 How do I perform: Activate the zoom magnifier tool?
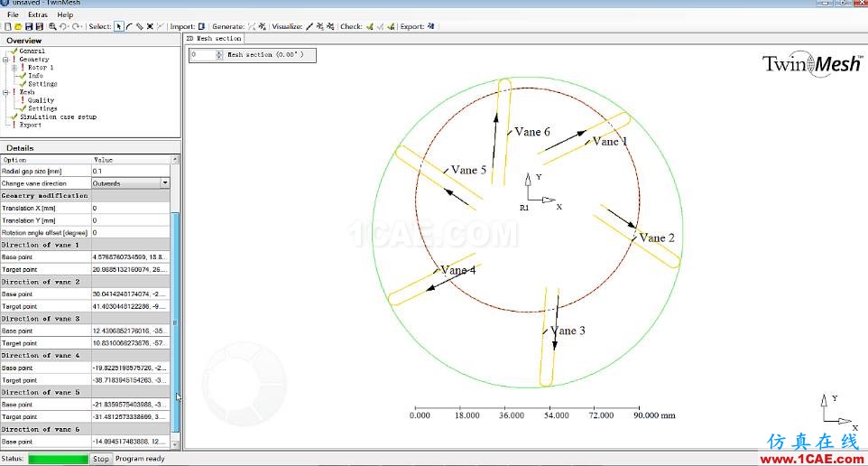52,26
